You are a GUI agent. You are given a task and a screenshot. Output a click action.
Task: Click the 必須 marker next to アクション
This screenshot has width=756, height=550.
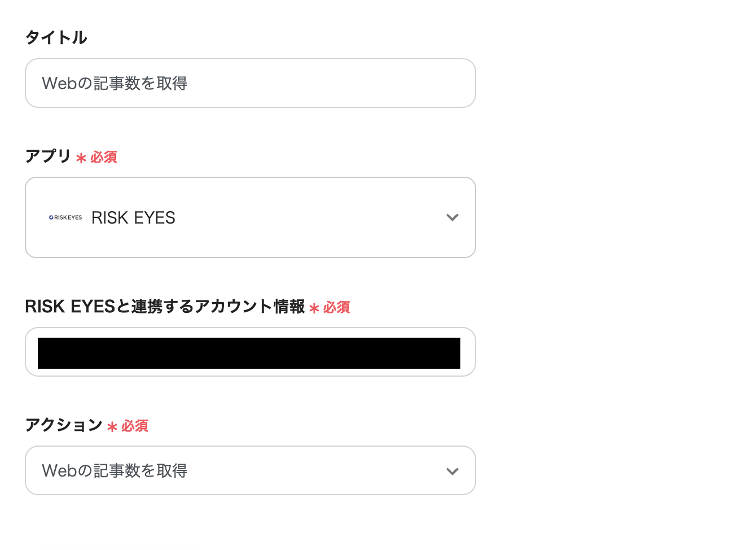(135, 426)
